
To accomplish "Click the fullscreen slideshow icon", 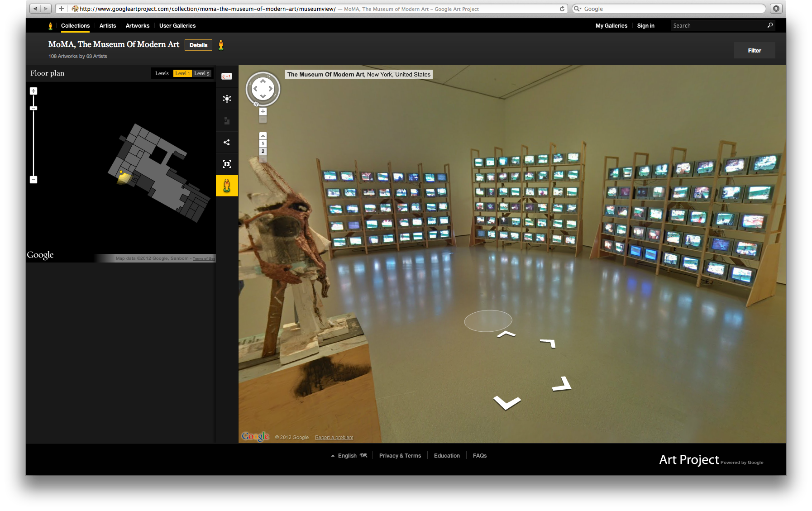I will pyautogui.click(x=227, y=164).
